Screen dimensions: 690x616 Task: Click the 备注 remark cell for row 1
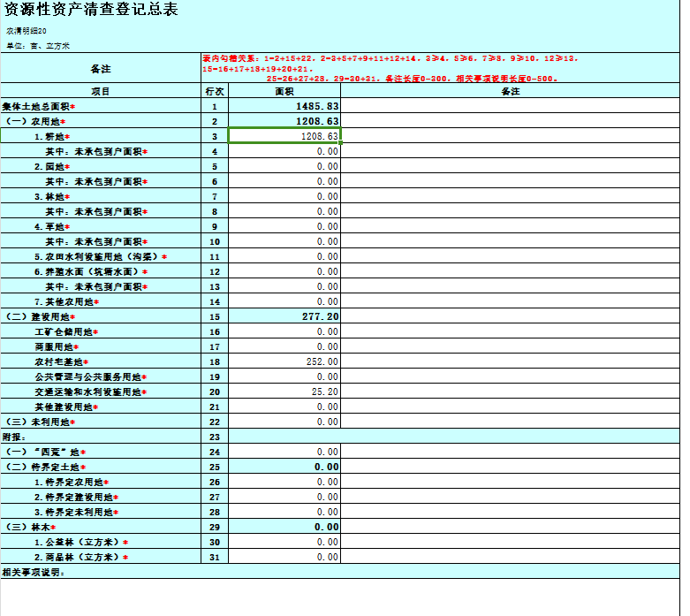coord(510,106)
